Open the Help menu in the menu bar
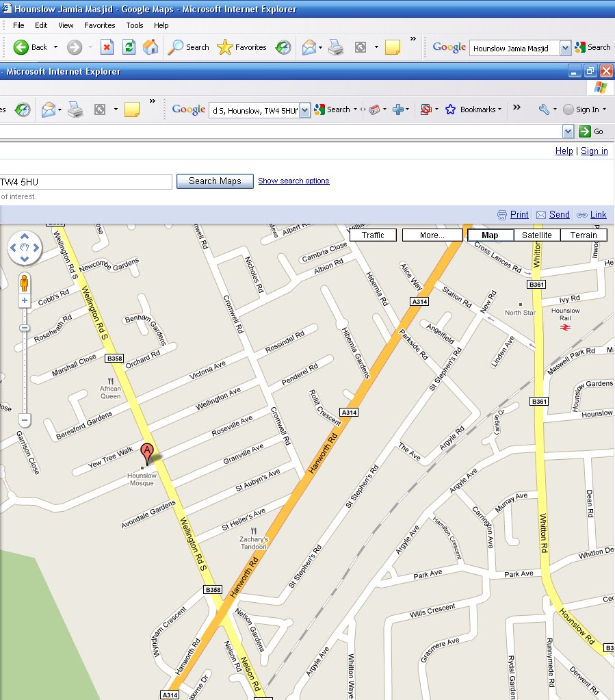Image resolution: width=615 pixels, height=700 pixels. click(x=161, y=25)
